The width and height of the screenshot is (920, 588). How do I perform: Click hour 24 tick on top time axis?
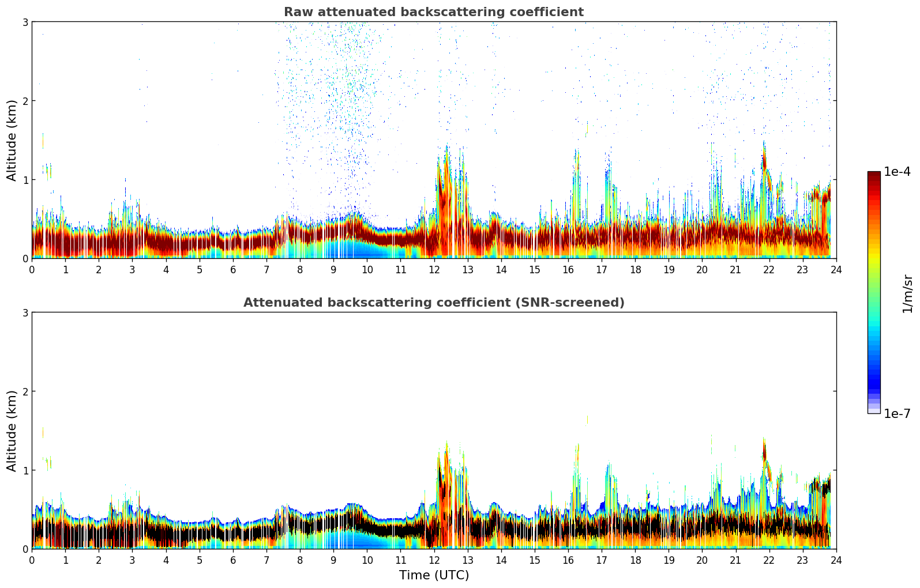[836, 269]
